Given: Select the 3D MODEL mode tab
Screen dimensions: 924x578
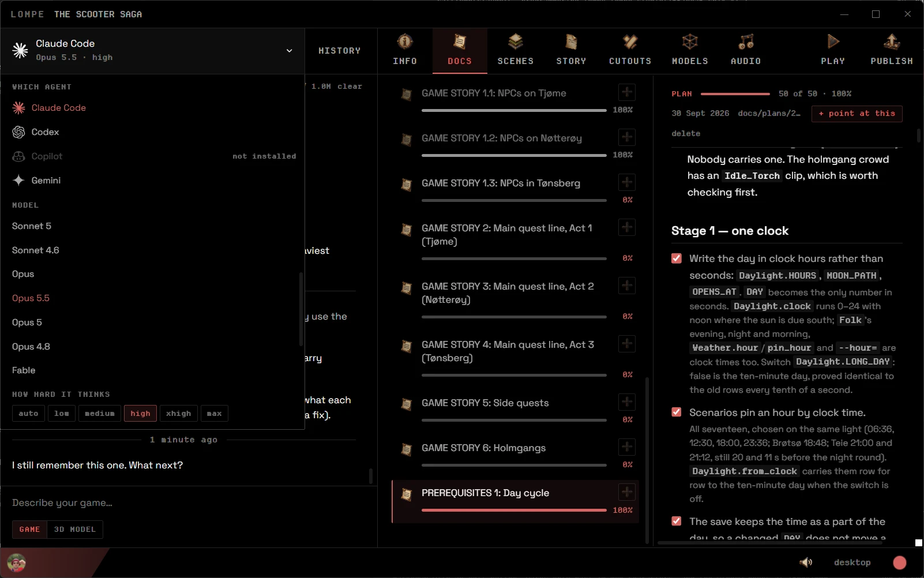Looking at the screenshot, I should click(x=75, y=530).
